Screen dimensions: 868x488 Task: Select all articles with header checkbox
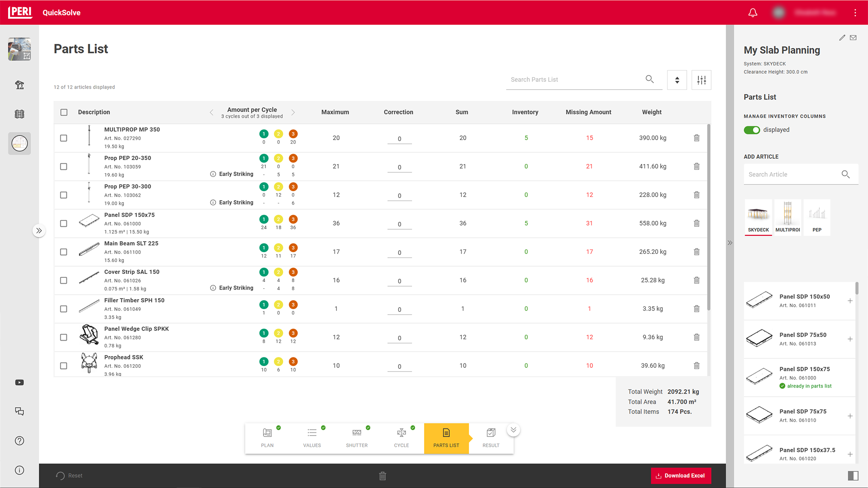tap(64, 112)
